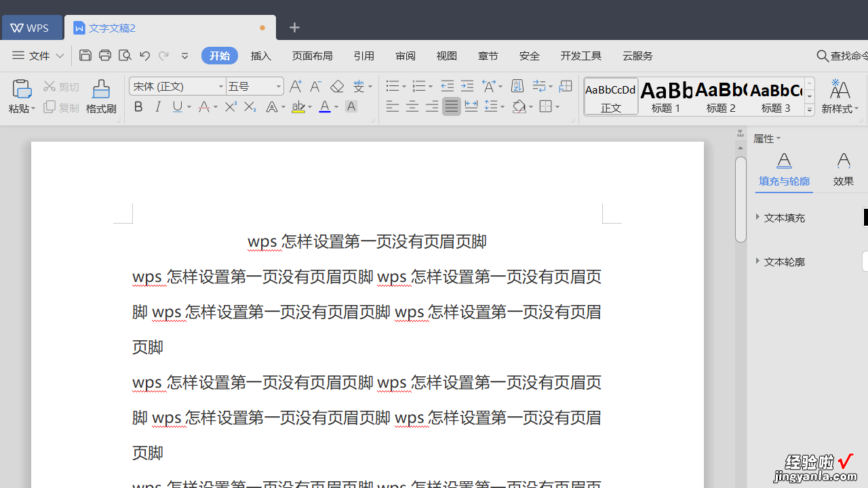This screenshot has height=488, width=868.
Task: Open the 开发工具 tab
Action: tap(581, 56)
